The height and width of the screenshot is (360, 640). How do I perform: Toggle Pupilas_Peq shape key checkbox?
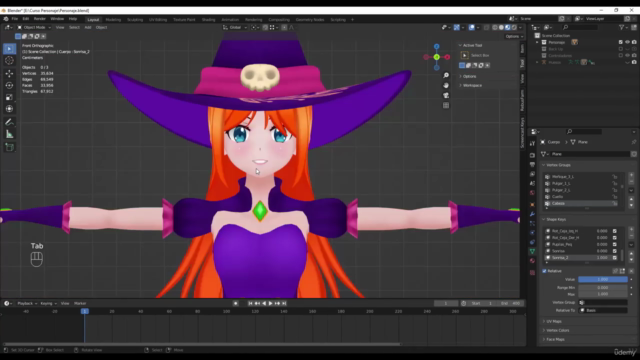pyautogui.click(x=615, y=244)
